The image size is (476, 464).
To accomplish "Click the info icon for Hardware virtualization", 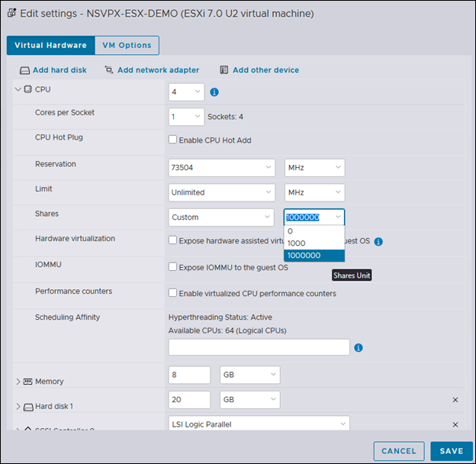I will (x=378, y=241).
